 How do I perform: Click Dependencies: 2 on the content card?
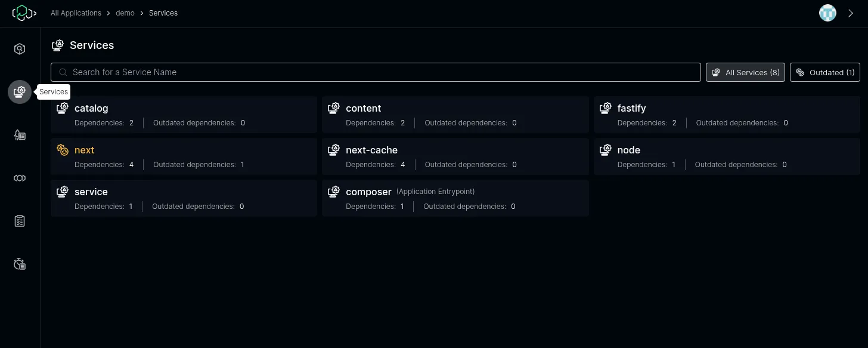coord(376,123)
